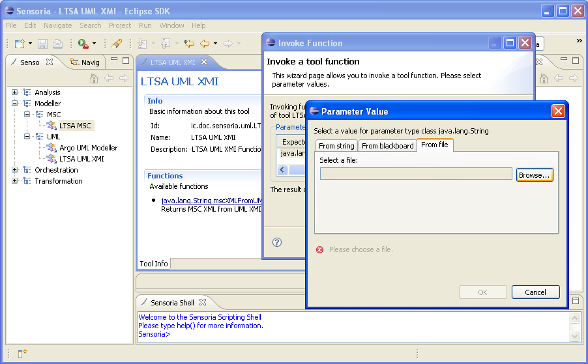Click Forward arrow in Sensoria browser view
Viewport: 588px width, 364px height.
click(x=124, y=78)
